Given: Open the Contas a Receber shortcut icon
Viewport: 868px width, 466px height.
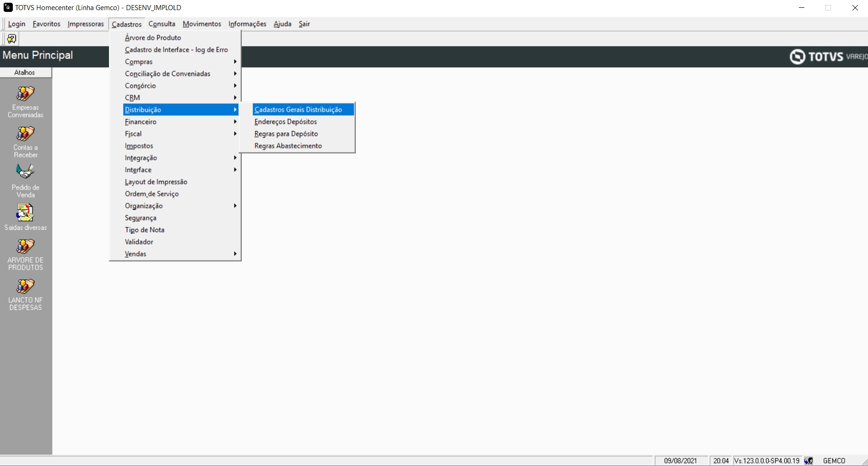Looking at the screenshot, I should click(x=25, y=134).
